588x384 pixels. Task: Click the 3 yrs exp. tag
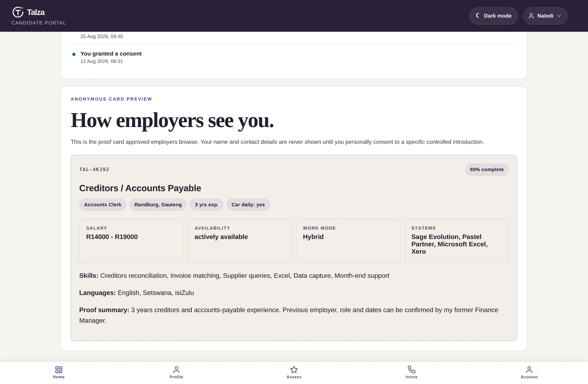point(207,205)
